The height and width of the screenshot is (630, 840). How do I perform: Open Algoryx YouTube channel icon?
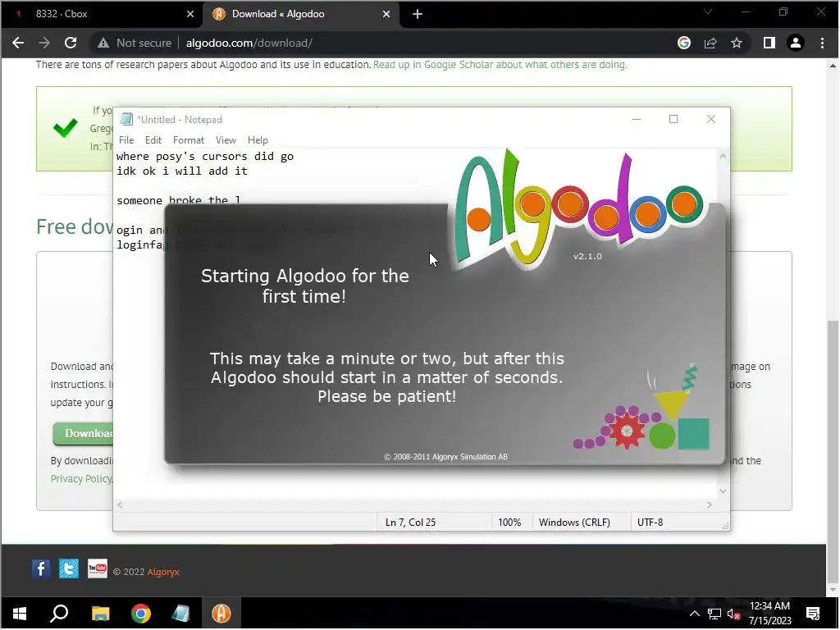(98, 569)
